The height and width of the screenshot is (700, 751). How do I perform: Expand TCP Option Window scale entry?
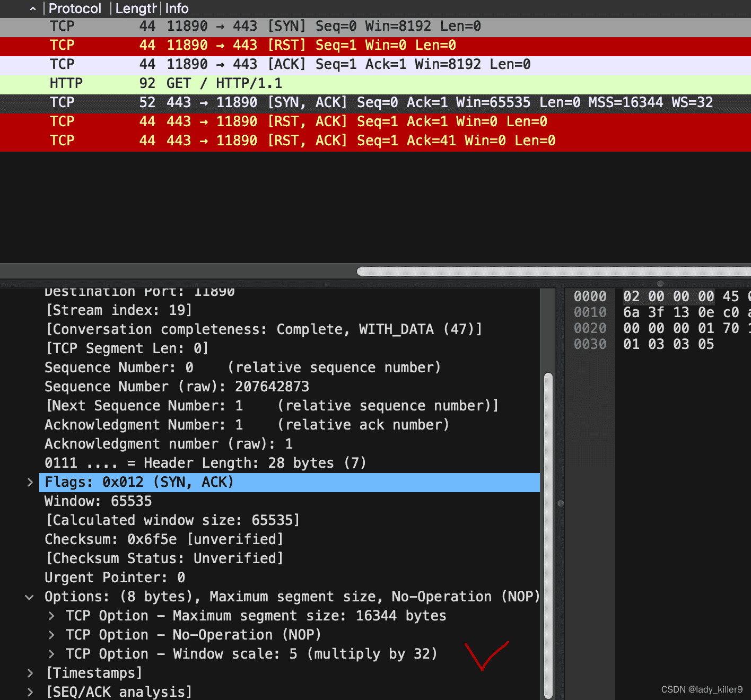click(x=51, y=654)
